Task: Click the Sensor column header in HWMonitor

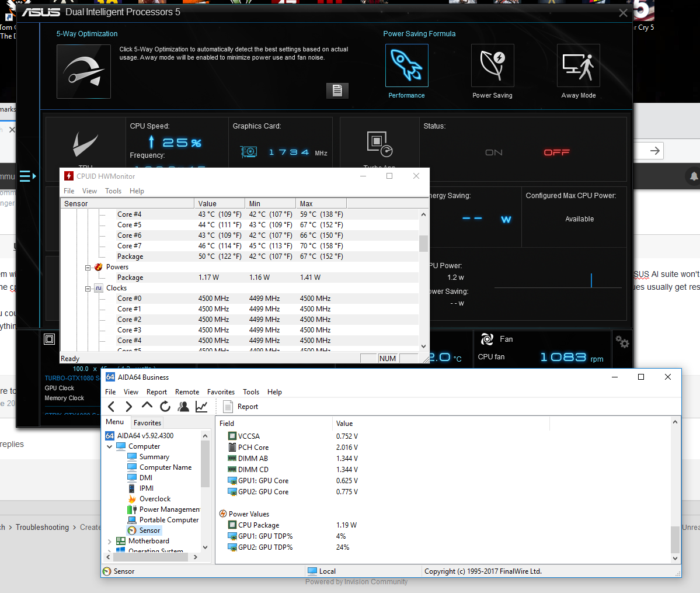Action: click(127, 204)
